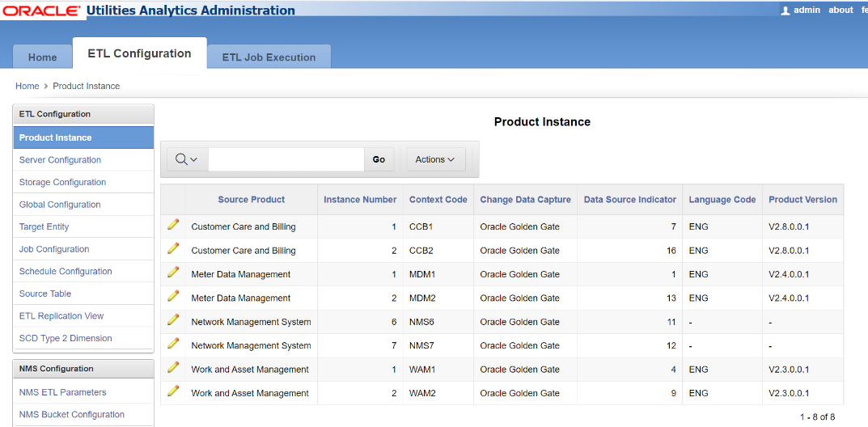Click edit pencil for CCB1 row
Viewport: 868px width, 427px height.
[x=173, y=224]
